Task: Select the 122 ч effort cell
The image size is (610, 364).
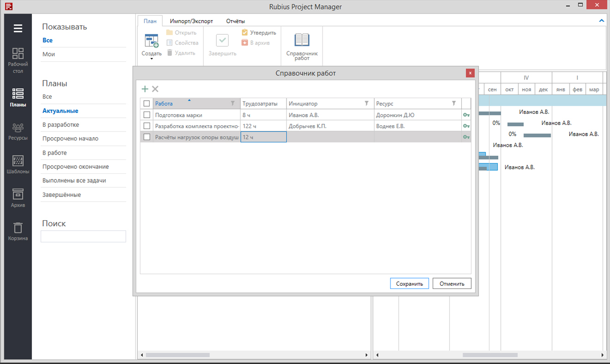Action: 263,126
